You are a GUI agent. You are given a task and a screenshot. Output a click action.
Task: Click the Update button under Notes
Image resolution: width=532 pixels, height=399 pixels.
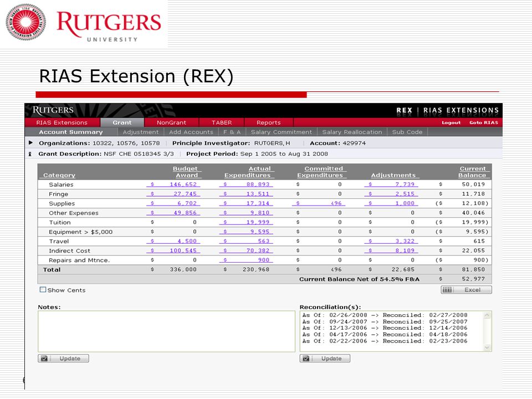click(x=63, y=359)
